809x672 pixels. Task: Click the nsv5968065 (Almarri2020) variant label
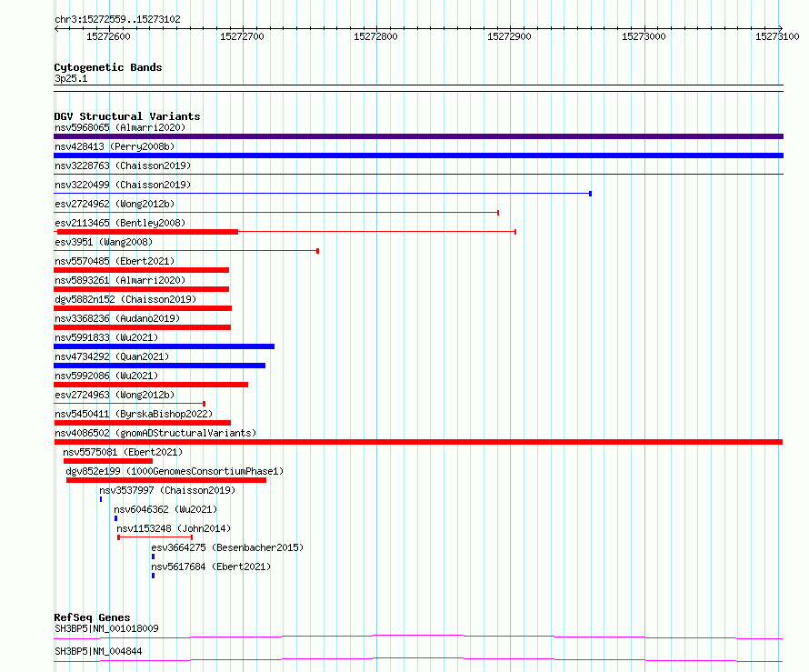click(x=120, y=127)
